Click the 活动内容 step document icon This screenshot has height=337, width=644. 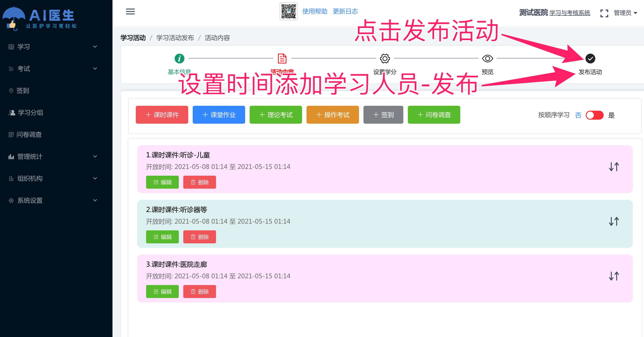(x=282, y=58)
